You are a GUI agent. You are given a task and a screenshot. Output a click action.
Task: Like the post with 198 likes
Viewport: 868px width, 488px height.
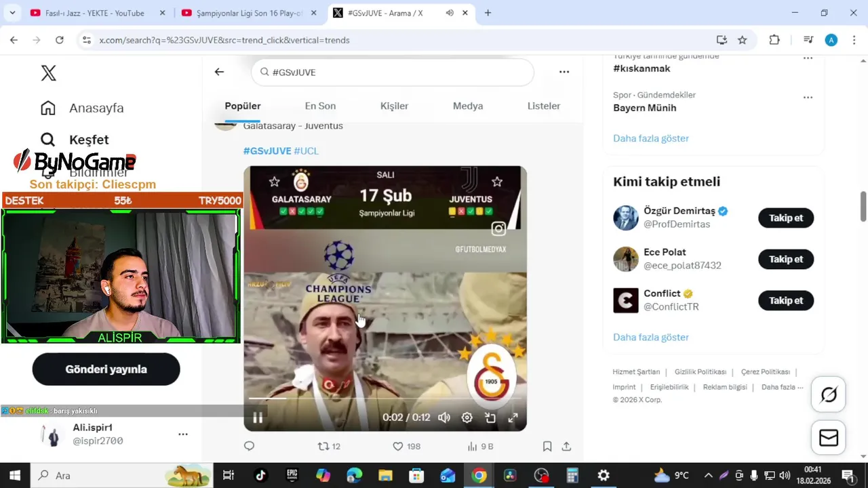coord(407,446)
